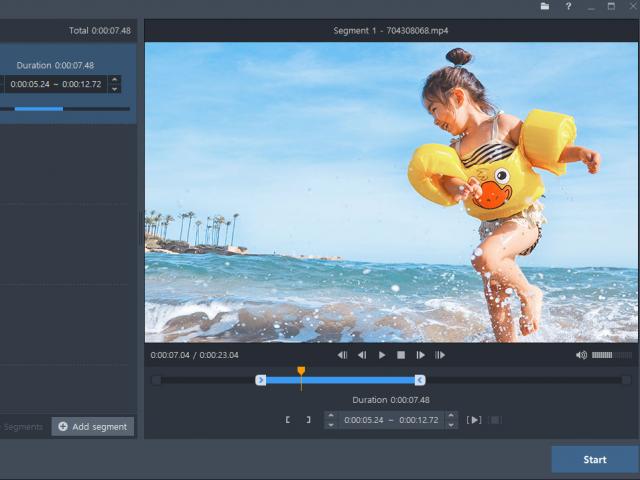Step forward one frame

[421, 355]
